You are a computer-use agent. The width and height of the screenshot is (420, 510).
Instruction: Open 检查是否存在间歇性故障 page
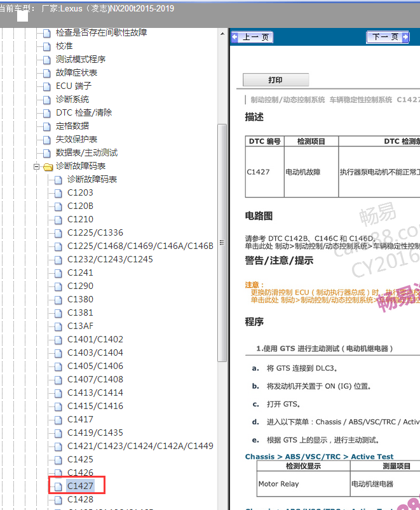(101, 32)
